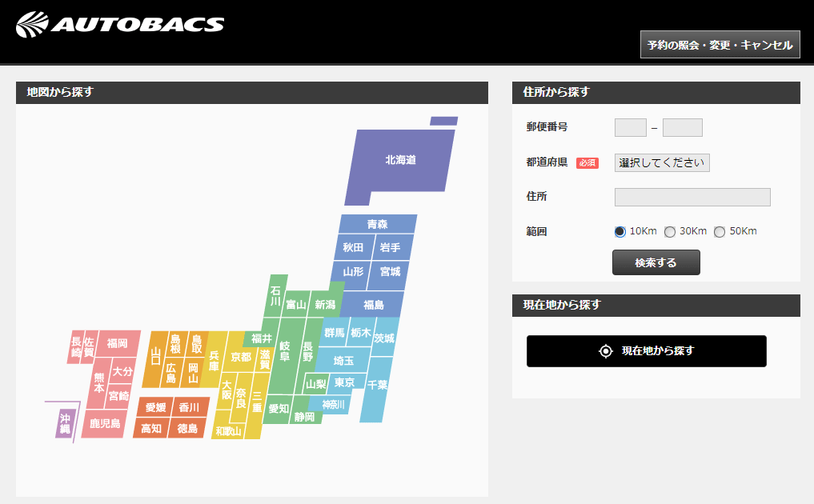The image size is (814, 504).
Task: Enable the 30Km search range option
Action: click(x=669, y=230)
